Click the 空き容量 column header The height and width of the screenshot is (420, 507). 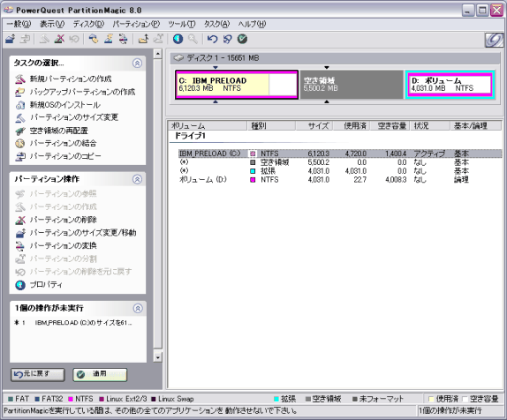pos(390,125)
